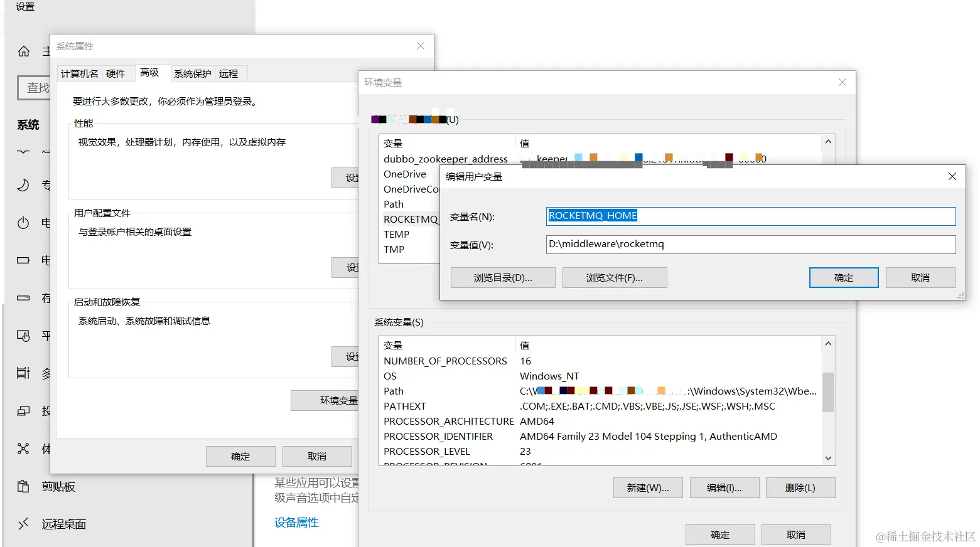This screenshot has width=980, height=547.
Task: Click the battery icon in Settings sidebar
Action: [x=23, y=260]
